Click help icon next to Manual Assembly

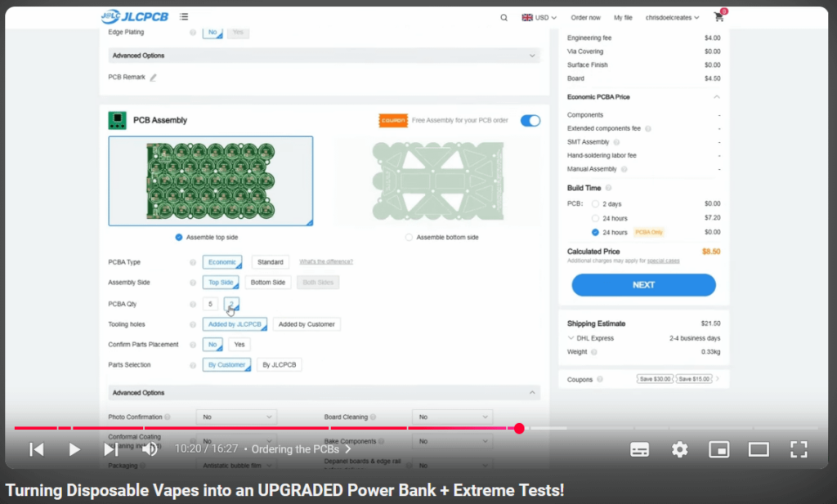pos(624,169)
